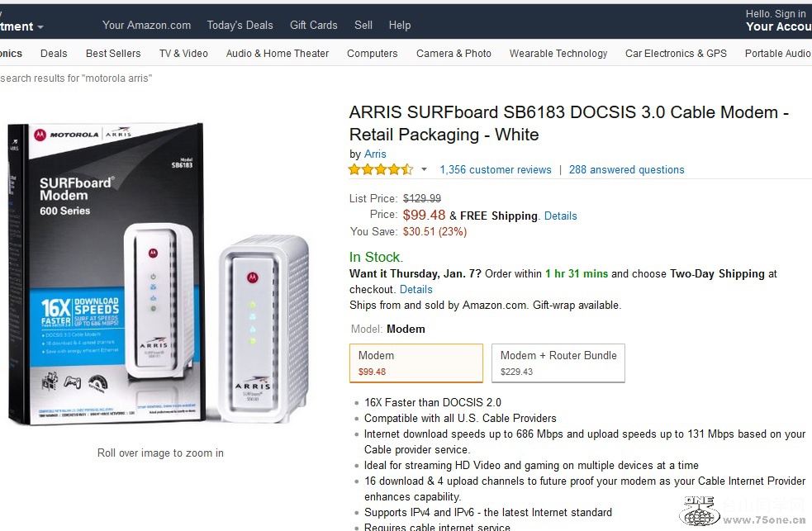Image resolution: width=812 pixels, height=531 pixels.
Task: Read the 1,356 customer reviews
Action: 496,170
